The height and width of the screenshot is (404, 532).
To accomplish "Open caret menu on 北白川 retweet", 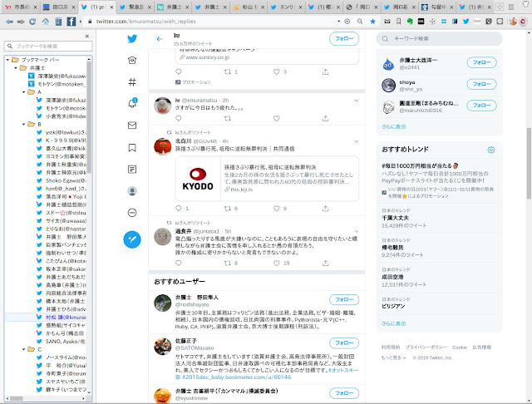I will pyautogui.click(x=357, y=141).
